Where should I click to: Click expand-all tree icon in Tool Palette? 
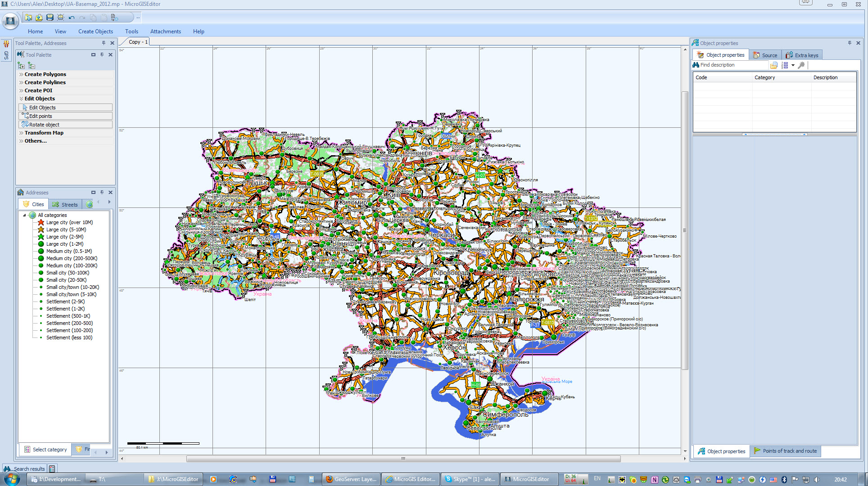coord(21,66)
